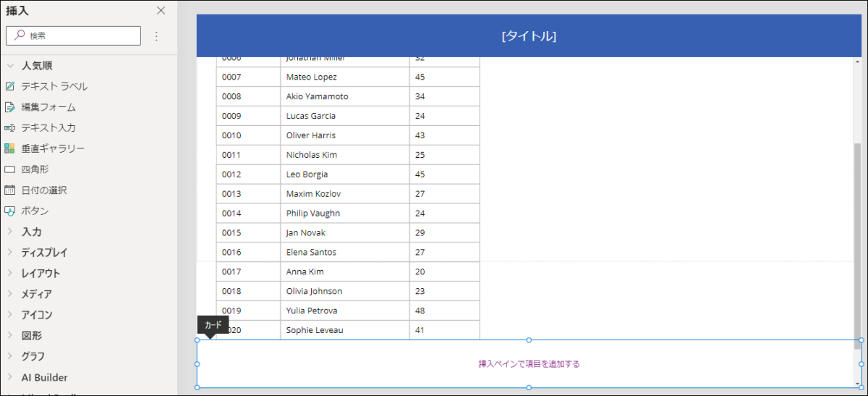Click the ID cell 0007
This screenshot has width=868, height=396.
[248, 77]
